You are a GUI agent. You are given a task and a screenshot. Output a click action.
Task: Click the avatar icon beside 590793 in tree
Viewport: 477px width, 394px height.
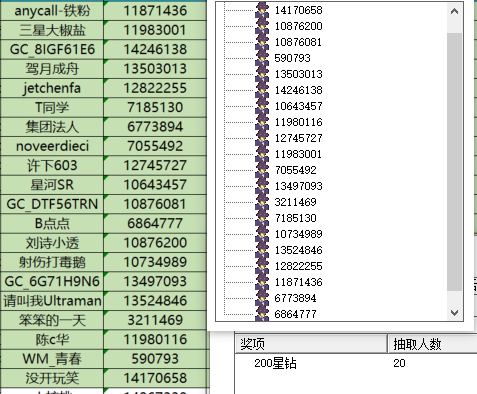pos(262,58)
